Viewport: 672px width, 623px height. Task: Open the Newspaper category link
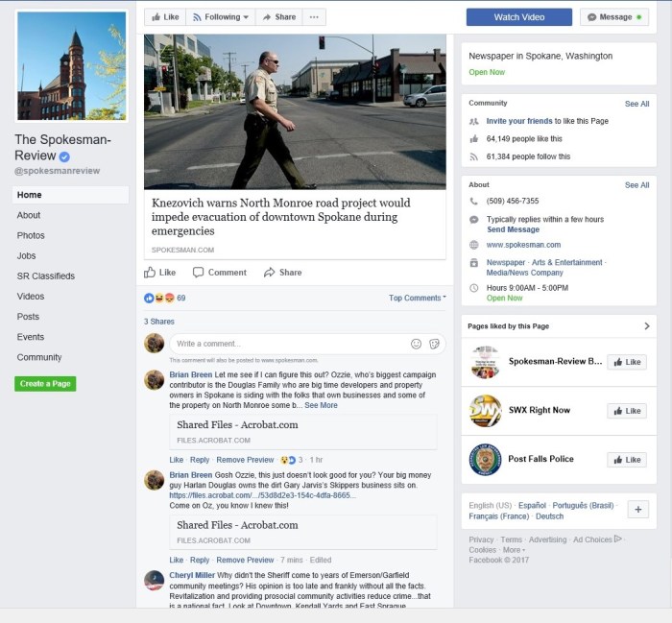[505, 262]
